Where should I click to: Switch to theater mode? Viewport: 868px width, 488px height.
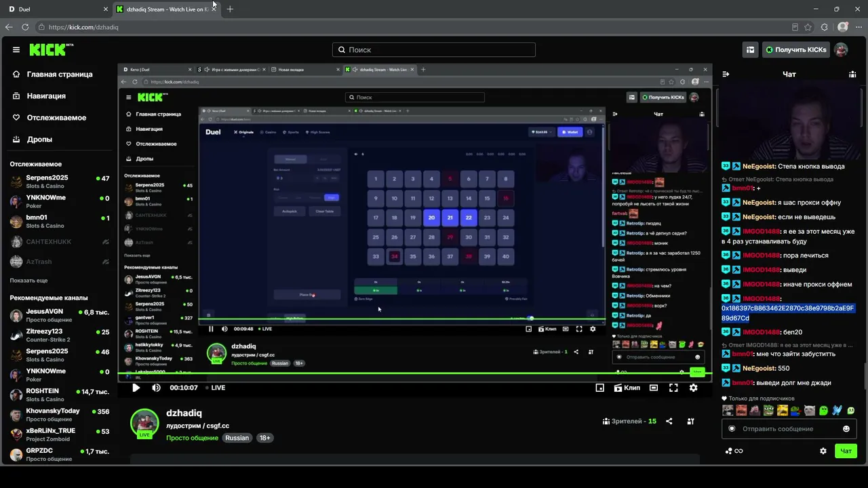653,388
